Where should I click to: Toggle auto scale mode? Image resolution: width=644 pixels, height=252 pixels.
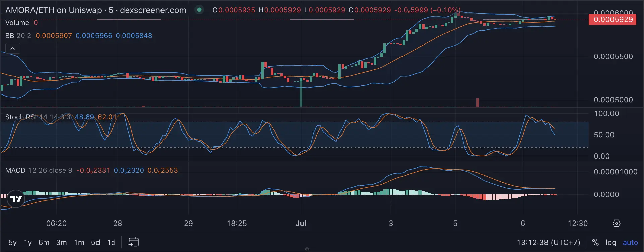(x=630, y=242)
